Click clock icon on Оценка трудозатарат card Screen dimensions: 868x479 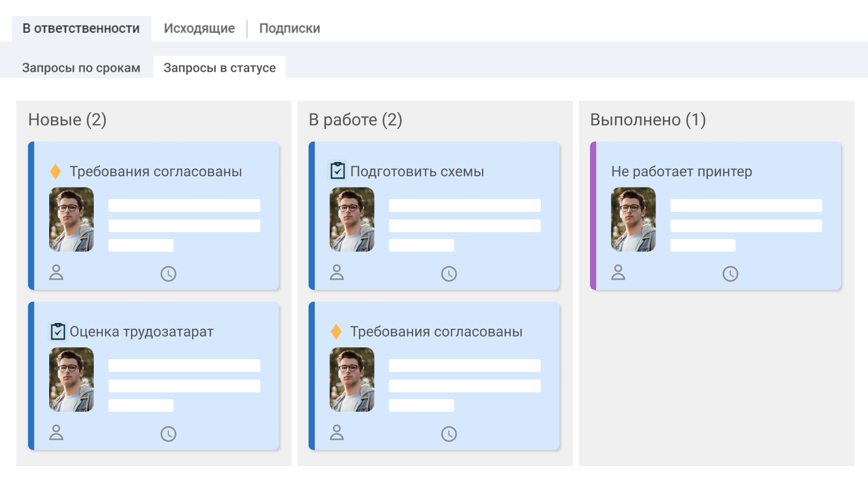[168, 434]
